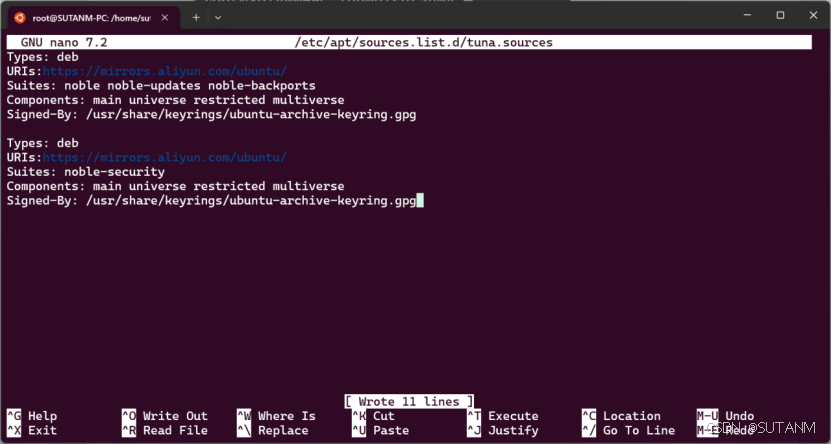Click the ^K Cut shortcut
This screenshot has height=444, width=831.
pos(373,416)
